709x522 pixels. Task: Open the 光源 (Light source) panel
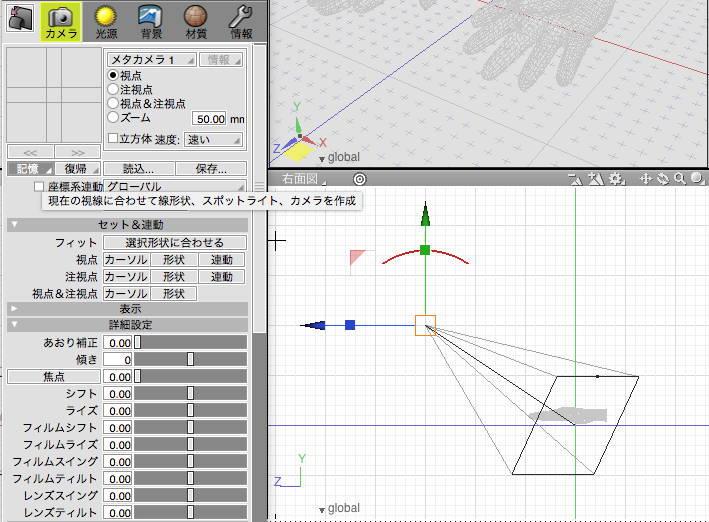click(105, 20)
